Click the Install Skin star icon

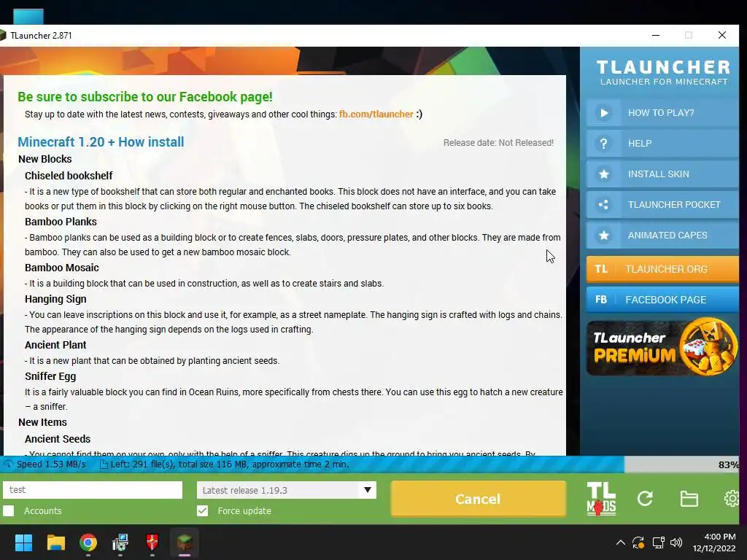click(x=603, y=174)
